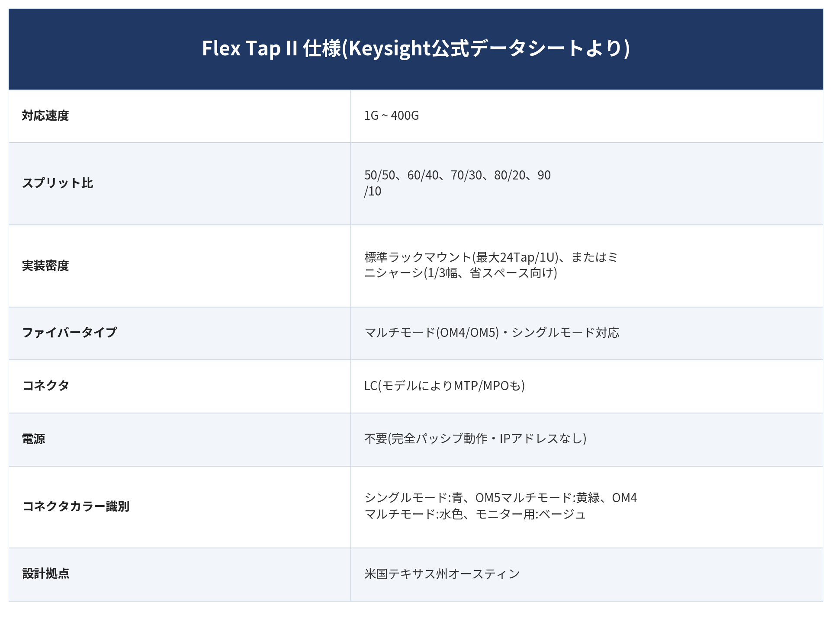Select the 実装密度 row label
Image resolution: width=832 pixels, height=644 pixels.
click(45, 266)
